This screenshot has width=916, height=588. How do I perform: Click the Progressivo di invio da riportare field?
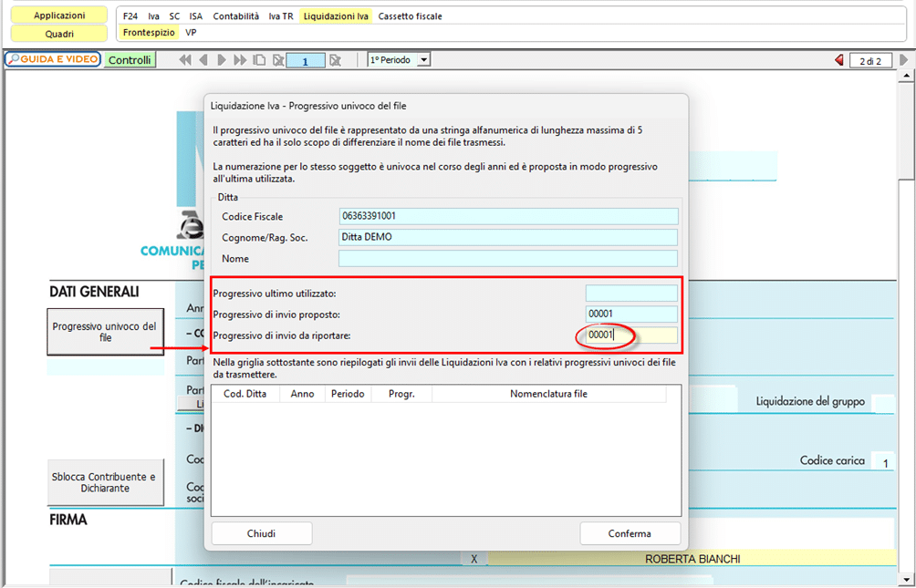point(631,335)
